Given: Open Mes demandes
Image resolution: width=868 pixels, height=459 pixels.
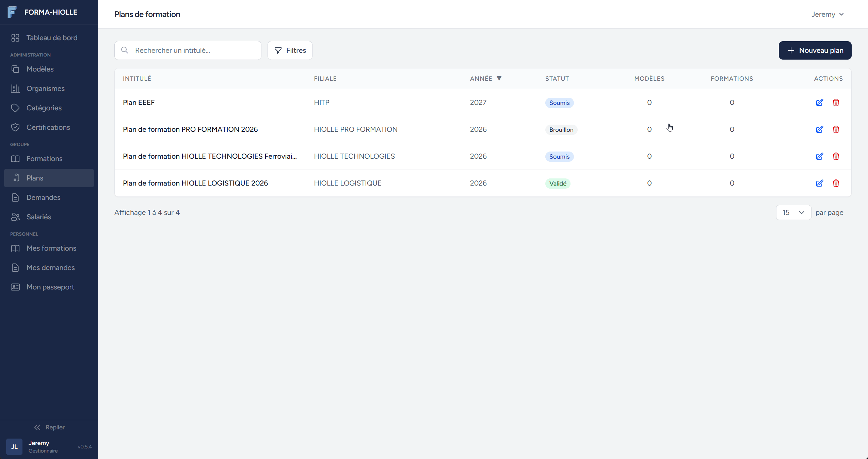Looking at the screenshot, I should click(x=49, y=268).
